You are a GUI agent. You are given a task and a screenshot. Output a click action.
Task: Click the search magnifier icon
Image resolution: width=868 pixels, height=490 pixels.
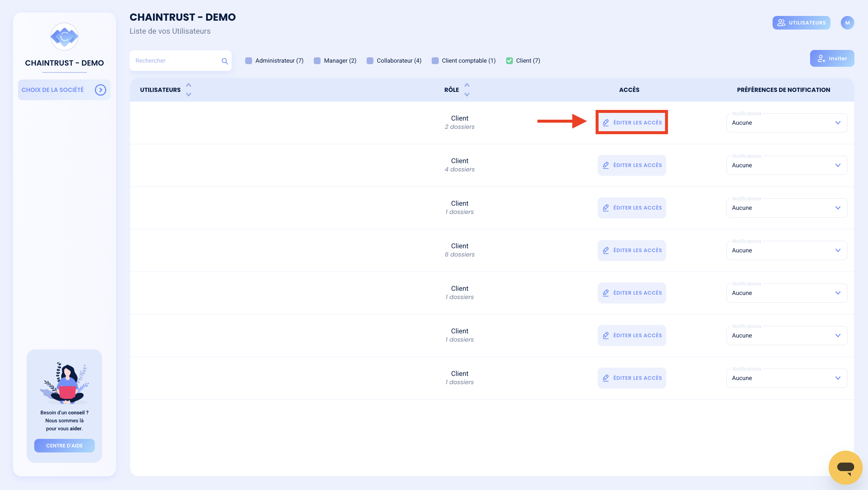(x=225, y=61)
